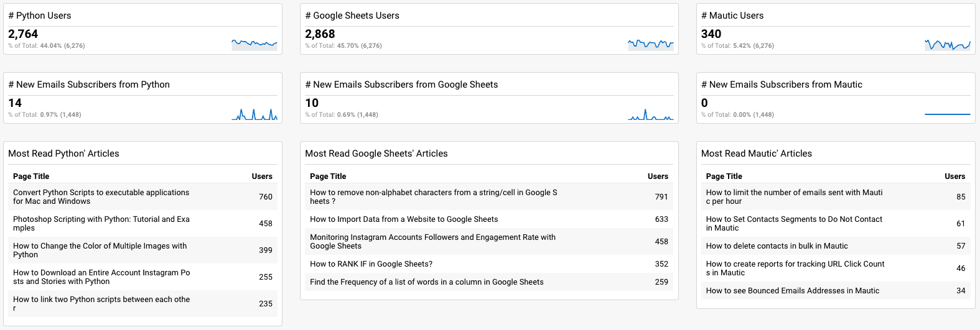
Task: Select 'Download an Entire Account Instagram Posts' row
Action: click(x=142, y=277)
